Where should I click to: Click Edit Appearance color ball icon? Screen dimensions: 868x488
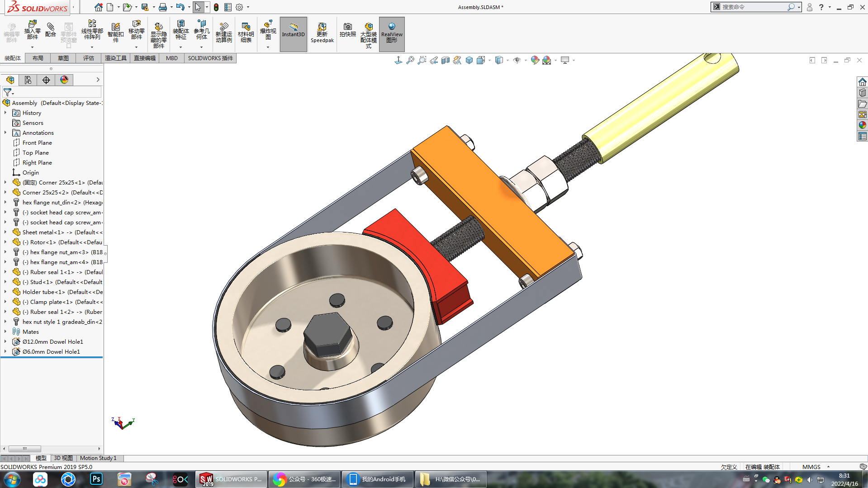click(x=535, y=60)
